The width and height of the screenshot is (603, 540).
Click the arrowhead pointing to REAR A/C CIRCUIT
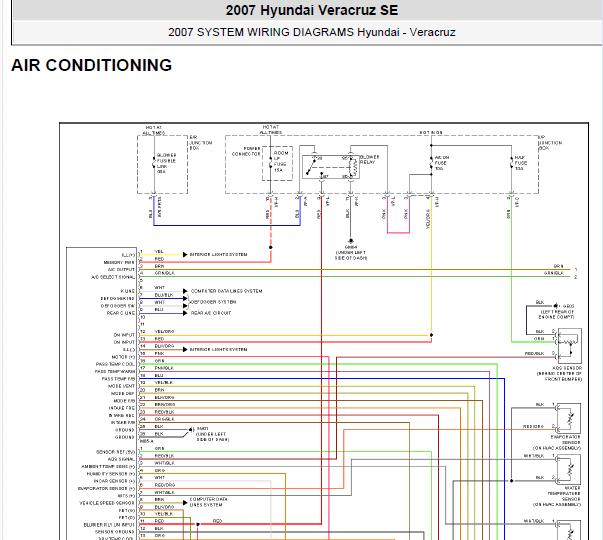[x=185, y=313]
